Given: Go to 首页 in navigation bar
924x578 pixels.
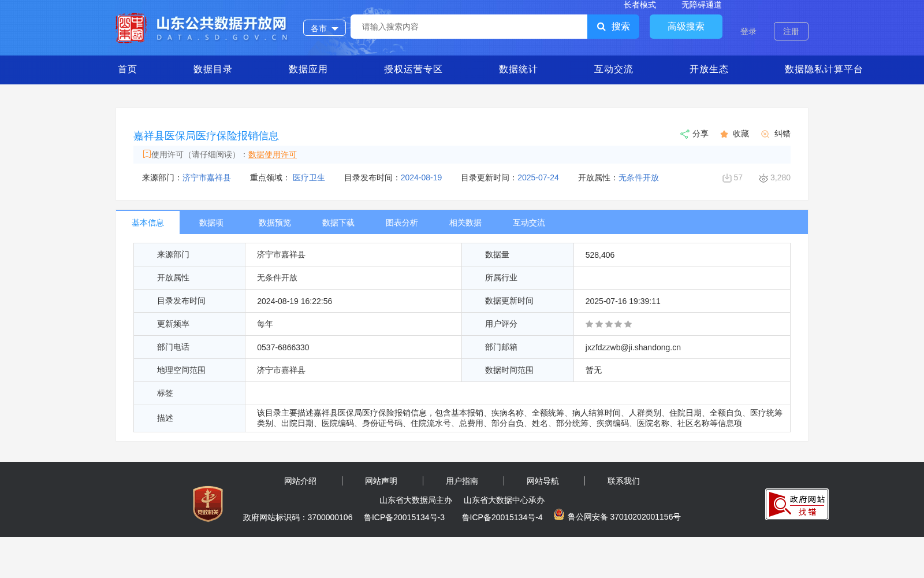Looking at the screenshot, I should (x=128, y=69).
